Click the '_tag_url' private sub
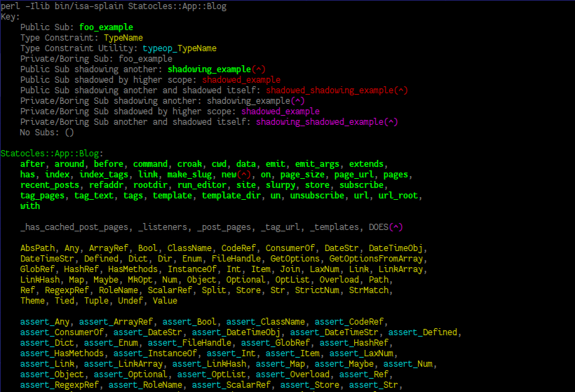575x392 pixels. tap(280, 227)
